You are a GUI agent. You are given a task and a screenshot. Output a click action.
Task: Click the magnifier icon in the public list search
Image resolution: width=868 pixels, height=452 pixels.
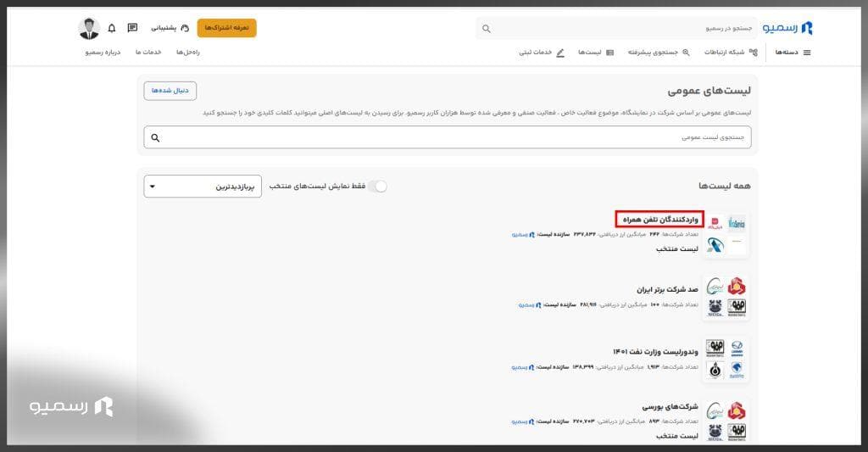pos(156,137)
